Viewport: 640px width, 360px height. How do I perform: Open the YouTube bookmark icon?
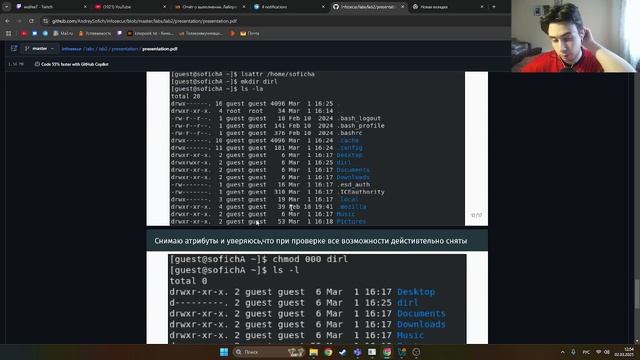coord(24,33)
